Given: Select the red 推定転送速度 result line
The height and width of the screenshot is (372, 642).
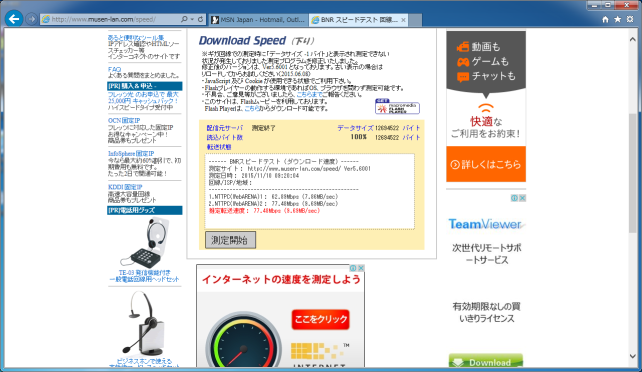Looking at the screenshot, I should click(x=264, y=211).
